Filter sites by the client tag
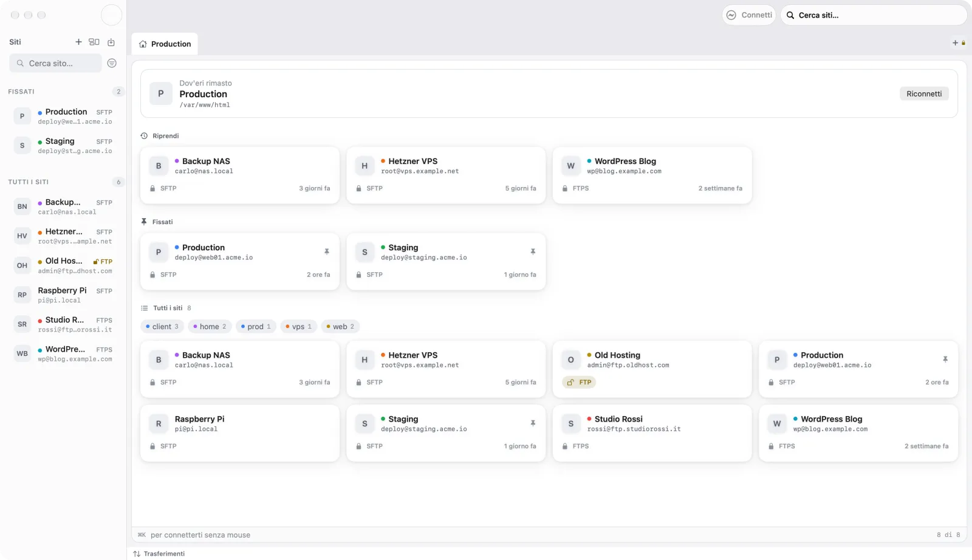 click(162, 327)
